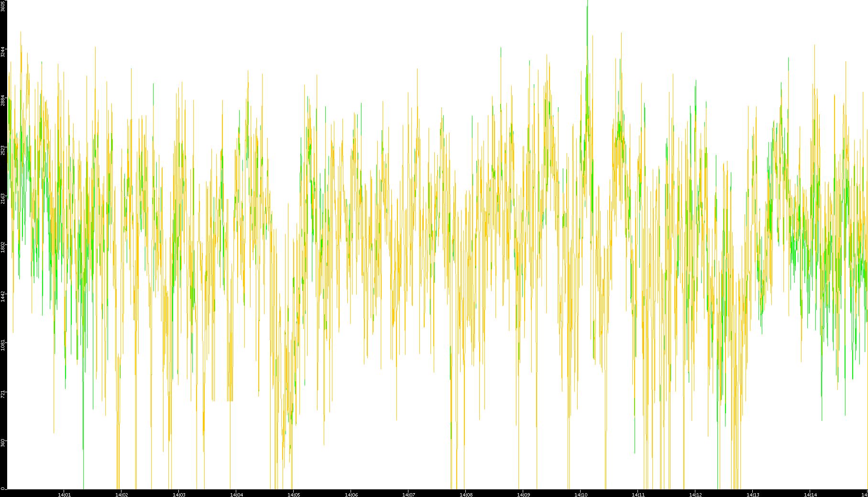Click the 14:06 time axis label

(351, 495)
